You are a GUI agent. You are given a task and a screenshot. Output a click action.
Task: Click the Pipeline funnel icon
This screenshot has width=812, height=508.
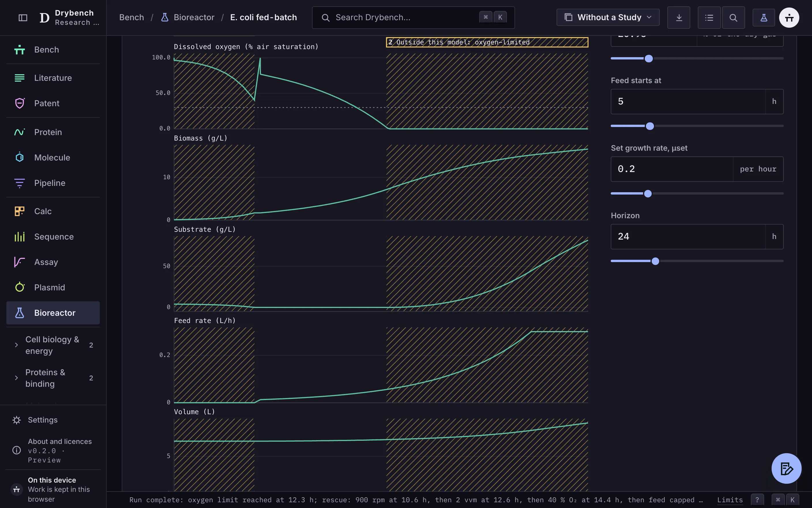tap(19, 183)
